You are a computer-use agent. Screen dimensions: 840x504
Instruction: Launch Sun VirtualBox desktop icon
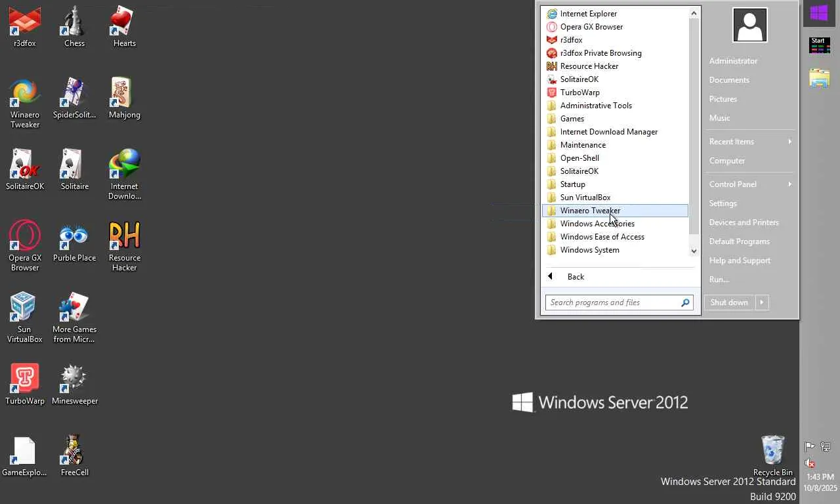pos(25,318)
